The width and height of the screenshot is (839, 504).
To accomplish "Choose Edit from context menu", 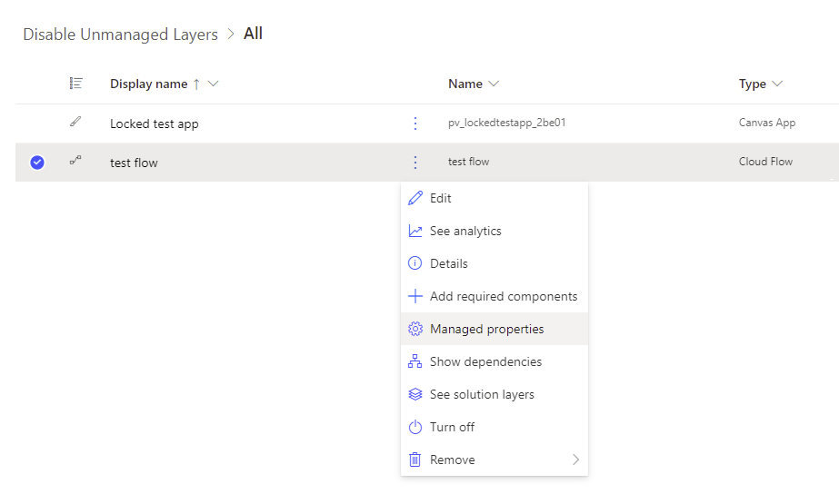I will 494,198.
